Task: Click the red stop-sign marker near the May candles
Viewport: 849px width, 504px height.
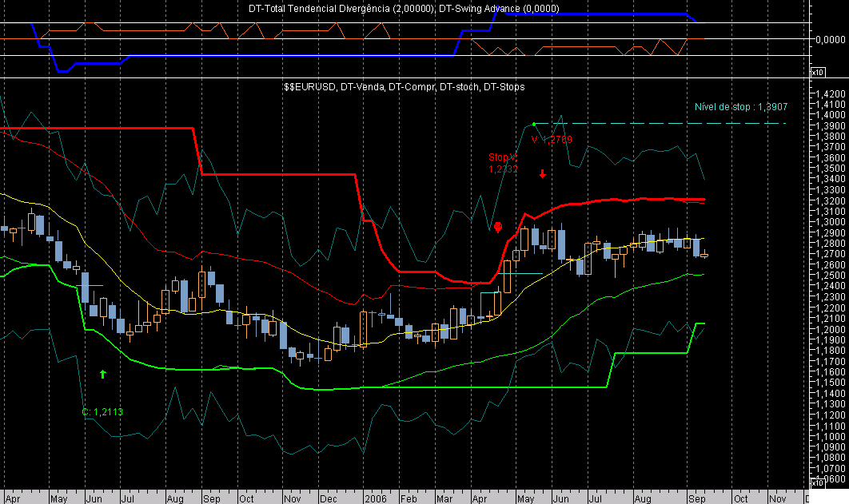Action: tap(500, 225)
